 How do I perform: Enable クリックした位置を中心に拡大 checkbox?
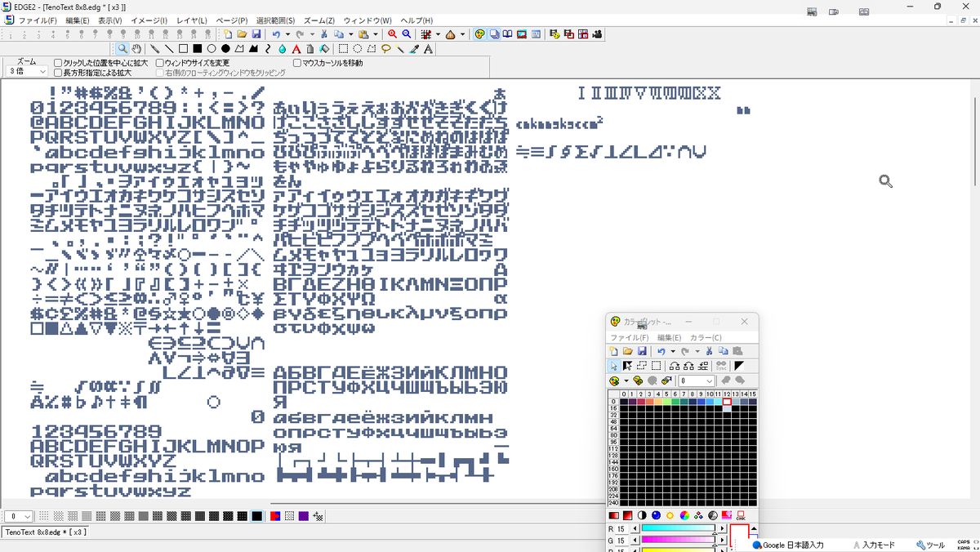[59, 63]
